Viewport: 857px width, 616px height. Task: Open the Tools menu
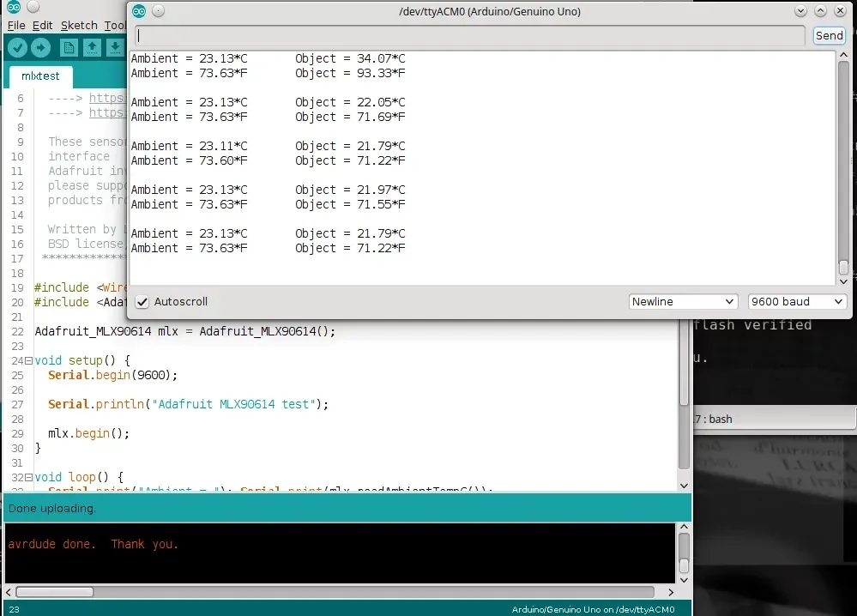[115, 25]
